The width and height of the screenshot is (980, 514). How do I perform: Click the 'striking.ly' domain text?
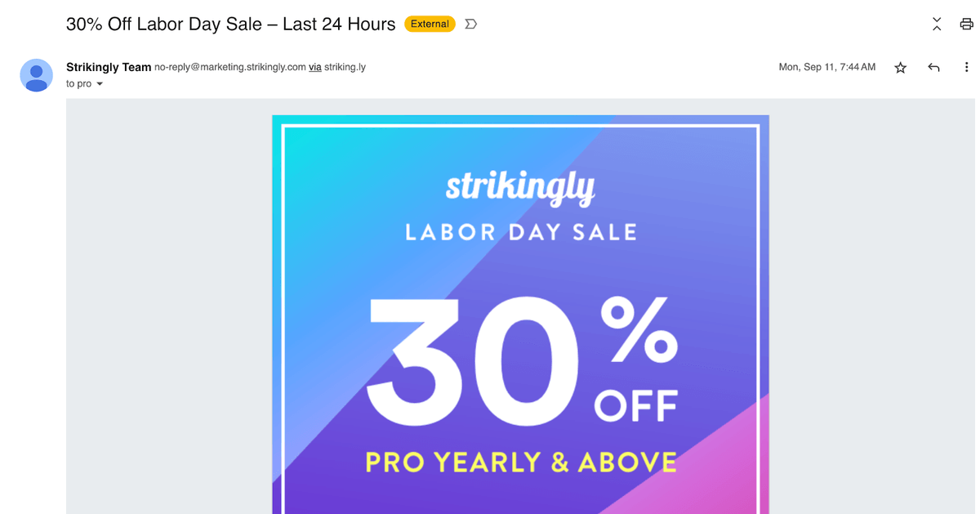(345, 67)
